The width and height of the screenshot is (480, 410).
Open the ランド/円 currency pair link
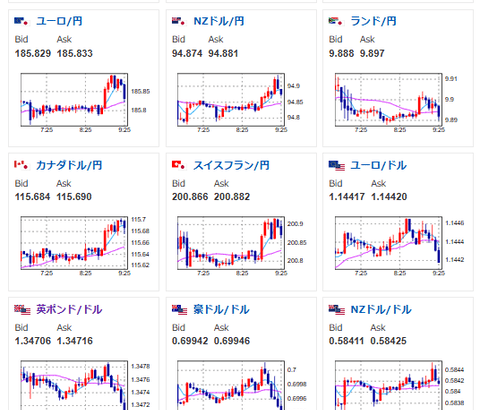(373, 21)
